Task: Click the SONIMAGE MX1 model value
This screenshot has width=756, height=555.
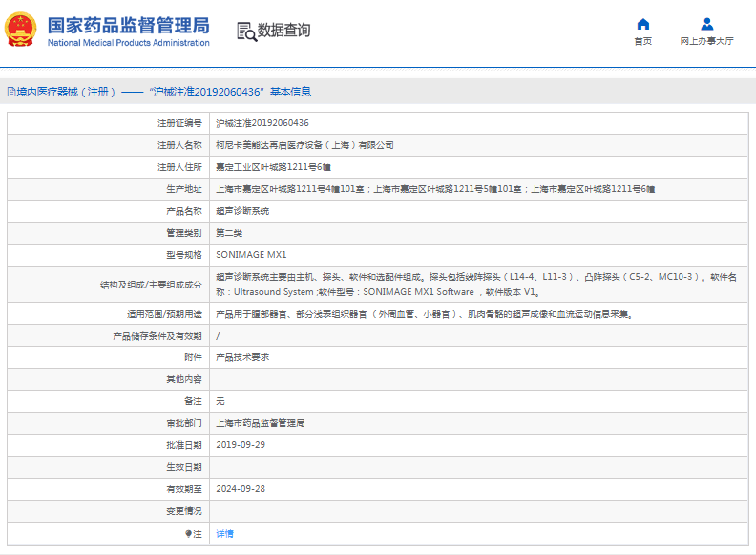Action: click(250, 255)
